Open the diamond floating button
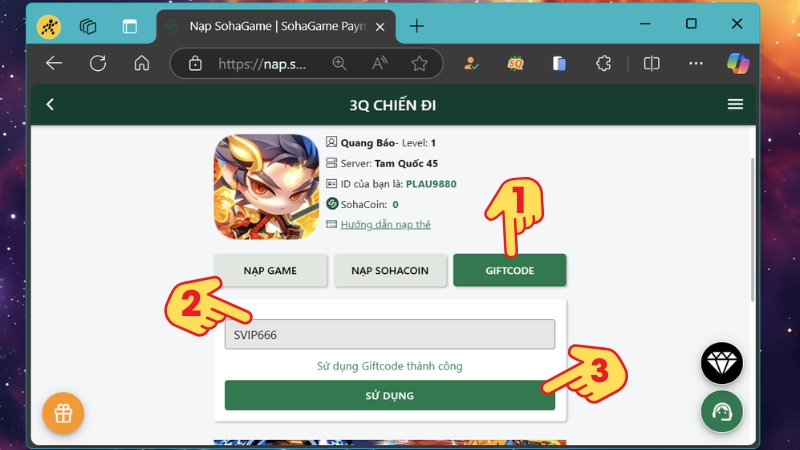The image size is (800, 450). click(722, 363)
